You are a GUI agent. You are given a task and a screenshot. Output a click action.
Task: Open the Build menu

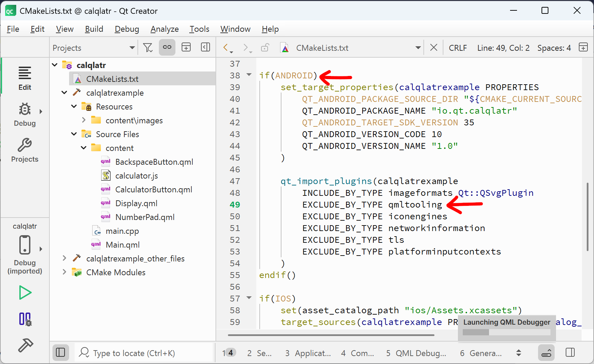pyautogui.click(x=94, y=29)
